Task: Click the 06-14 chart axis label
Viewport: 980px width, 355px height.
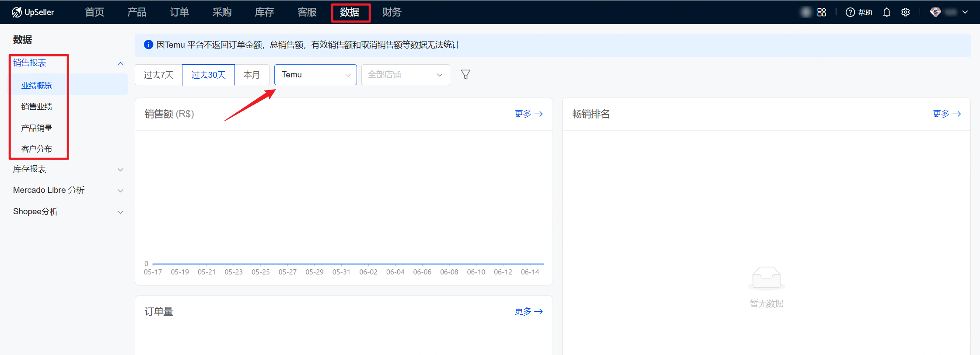Action: pos(530,272)
